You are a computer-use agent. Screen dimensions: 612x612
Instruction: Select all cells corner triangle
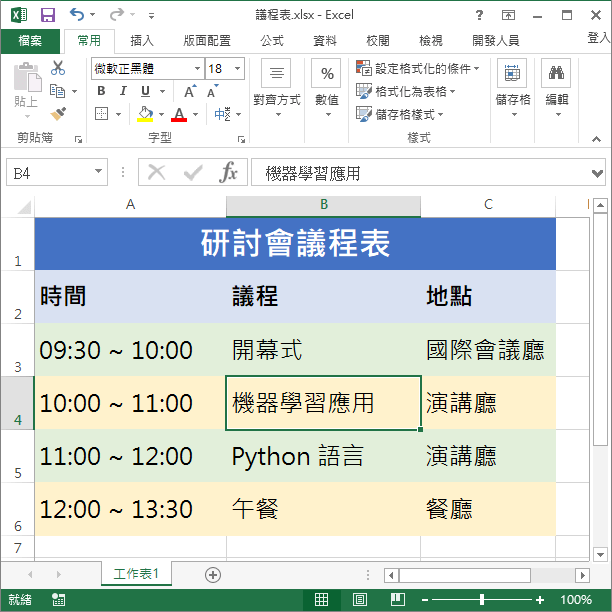(24, 206)
